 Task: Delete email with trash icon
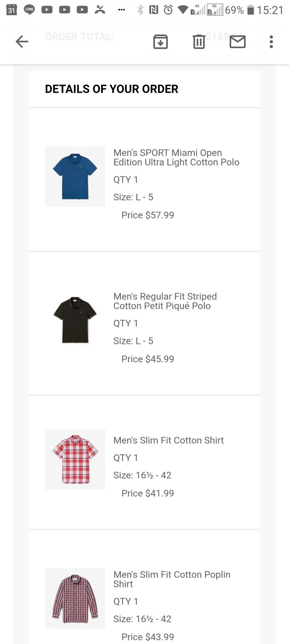pyautogui.click(x=199, y=42)
